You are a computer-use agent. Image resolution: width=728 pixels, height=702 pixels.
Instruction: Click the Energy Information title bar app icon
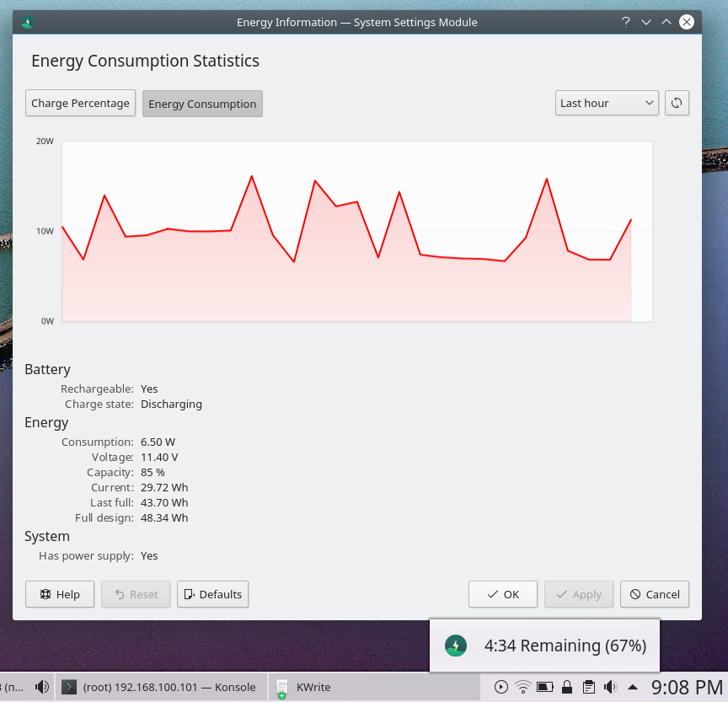[x=28, y=22]
